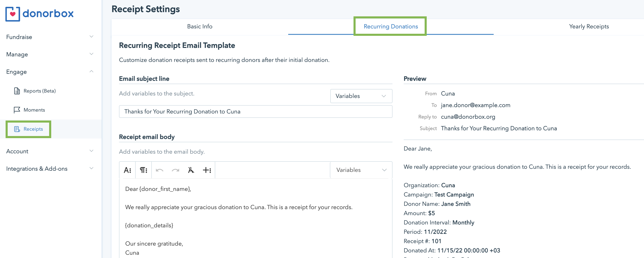
Task: Expand the Manage sidebar section
Action: 91,54
